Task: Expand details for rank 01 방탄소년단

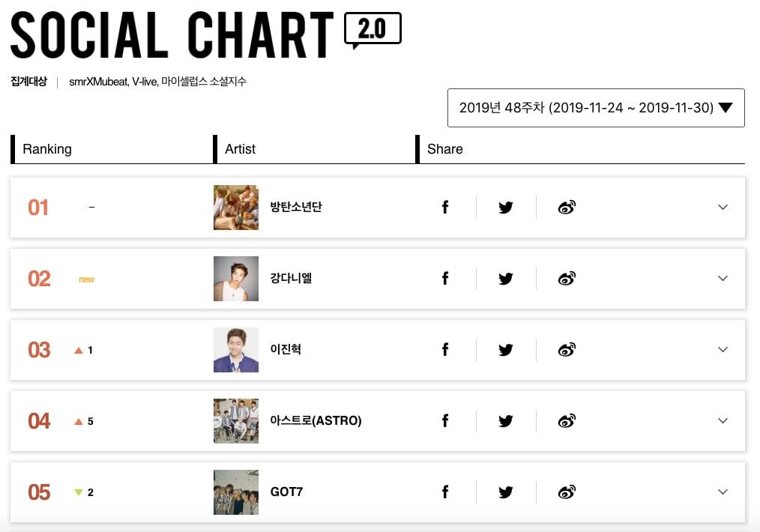Action: point(723,208)
